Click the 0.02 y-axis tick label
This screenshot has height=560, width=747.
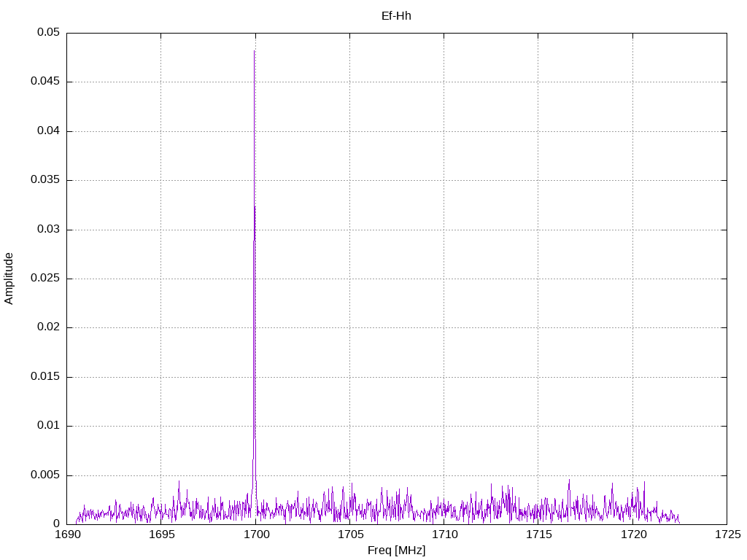48,327
